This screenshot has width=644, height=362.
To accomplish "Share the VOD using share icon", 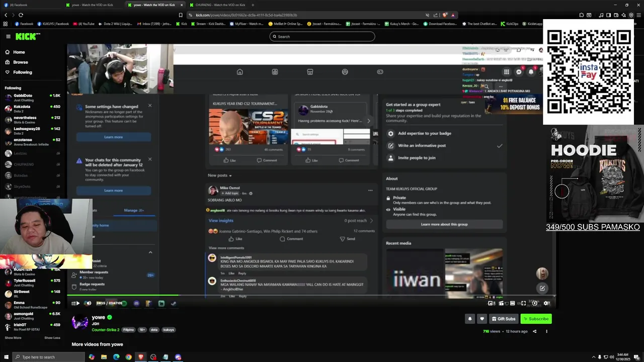I will pyautogui.click(x=534, y=331).
